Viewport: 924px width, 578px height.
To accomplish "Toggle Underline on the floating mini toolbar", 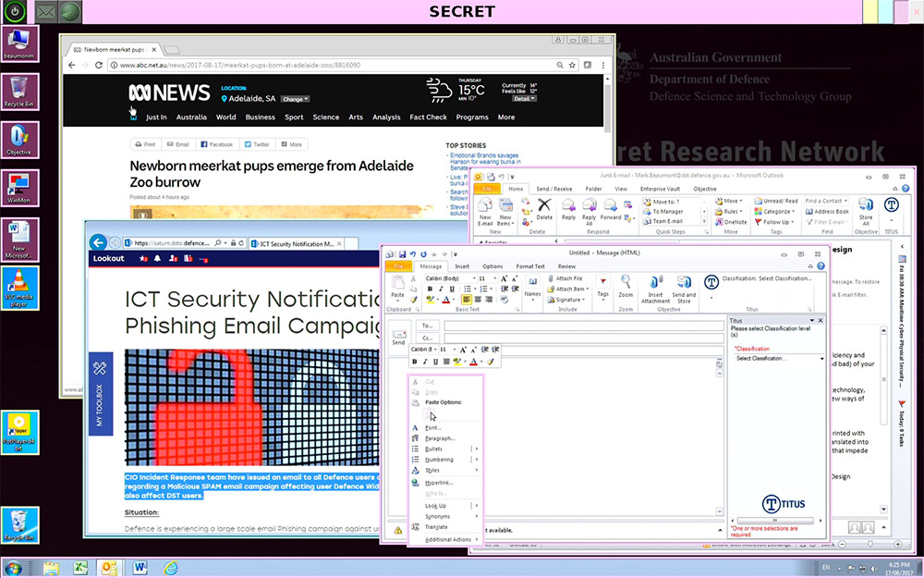I will pyautogui.click(x=435, y=362).
